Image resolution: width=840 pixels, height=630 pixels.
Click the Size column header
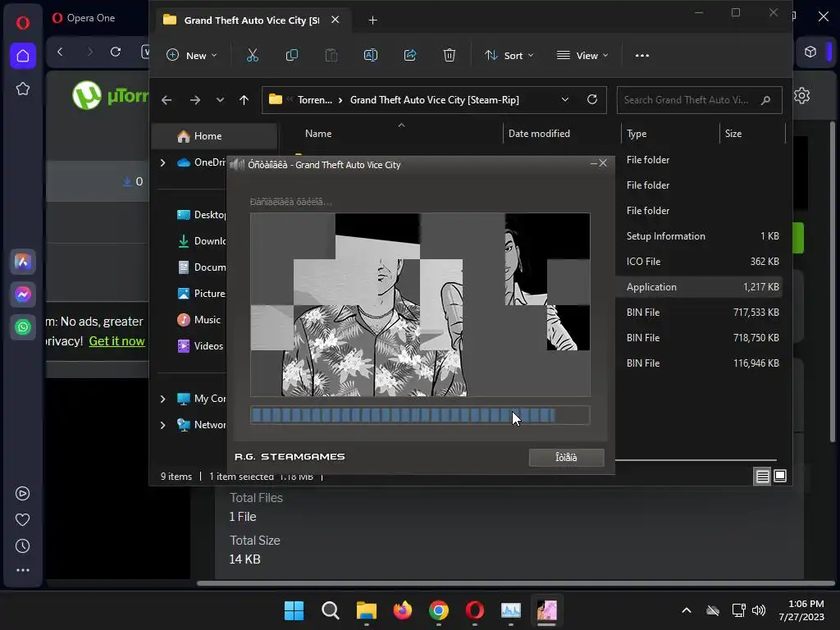coord(733,134)
